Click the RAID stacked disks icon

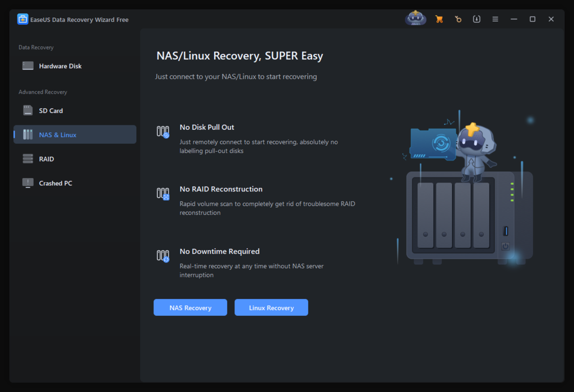[28, 158]
